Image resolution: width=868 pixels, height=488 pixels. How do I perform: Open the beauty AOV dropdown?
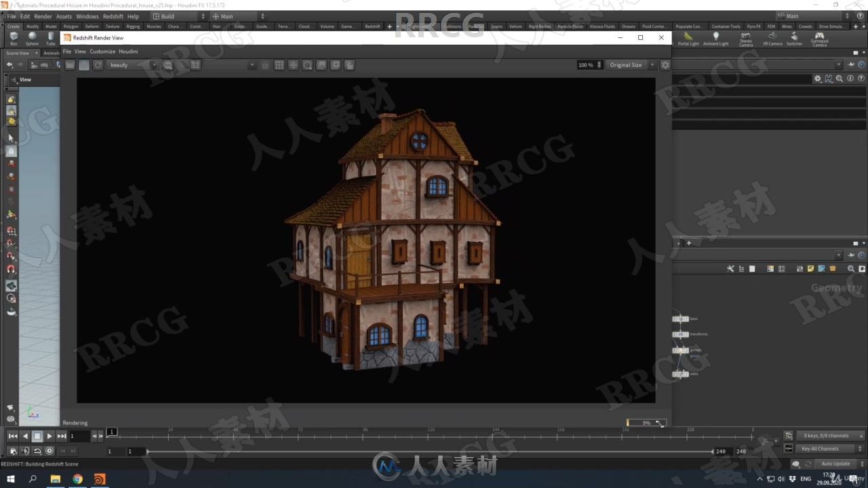coord(132,65)
